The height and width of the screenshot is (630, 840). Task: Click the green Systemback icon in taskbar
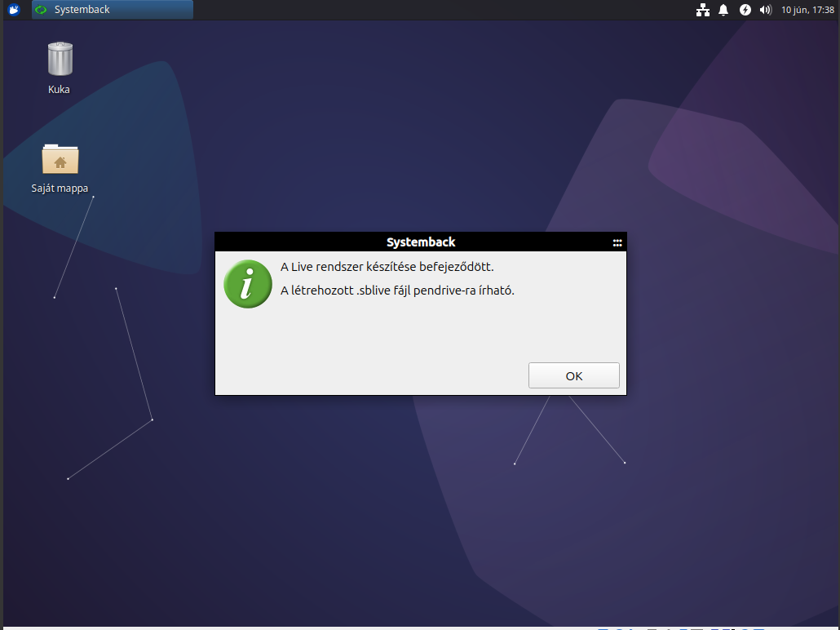[42, 10]
